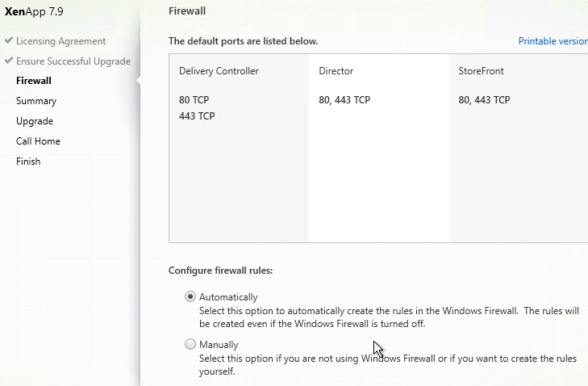588x386 pixels.
Task: Go to the Licensing Agreement step
Action: click(x=60, y=41)
